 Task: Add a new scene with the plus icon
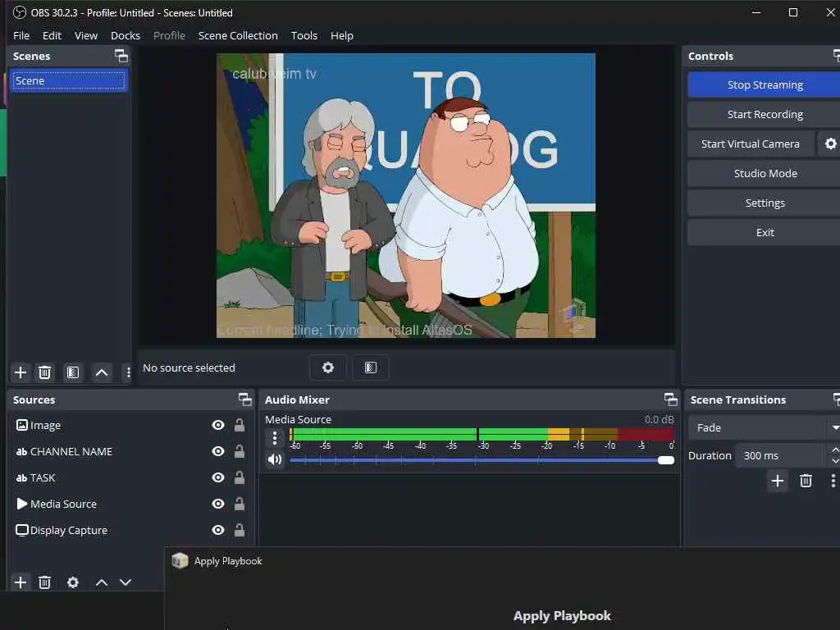point(21,372)
